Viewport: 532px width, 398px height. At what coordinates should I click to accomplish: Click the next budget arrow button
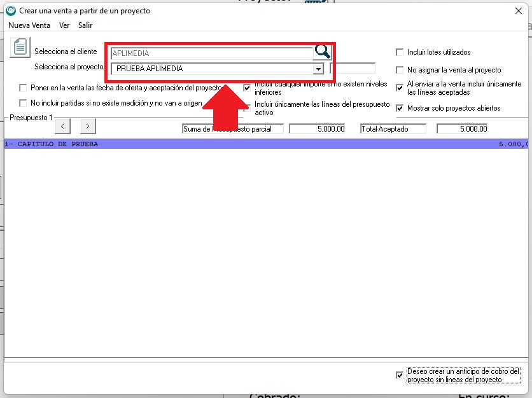point(88,126)
